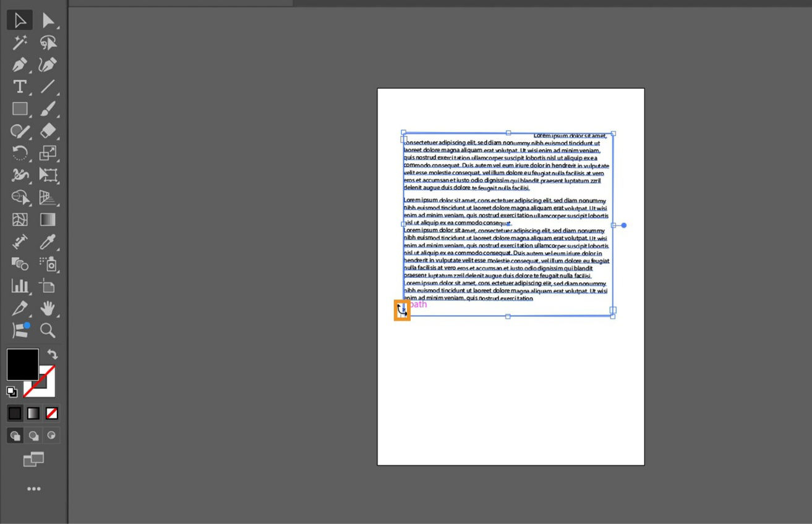Open the Change Screen Mode options

click(x=33, y=460)
